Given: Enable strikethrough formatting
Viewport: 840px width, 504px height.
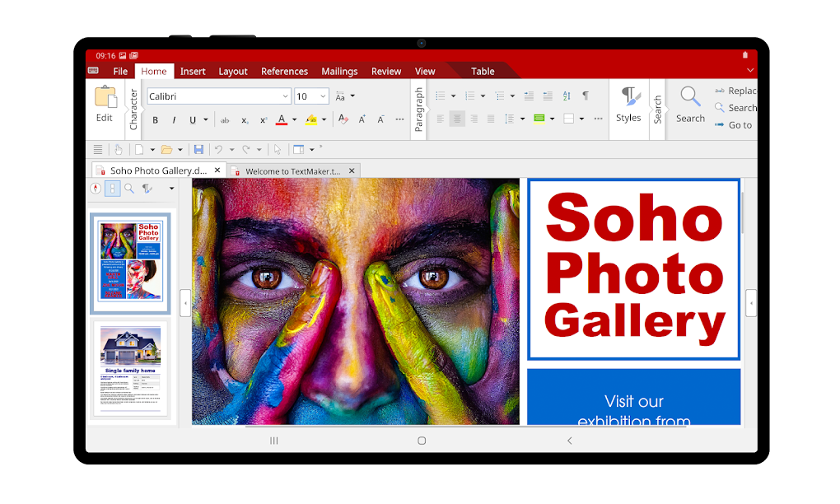Looking at the screenshot, I should (x=226, y=119).
